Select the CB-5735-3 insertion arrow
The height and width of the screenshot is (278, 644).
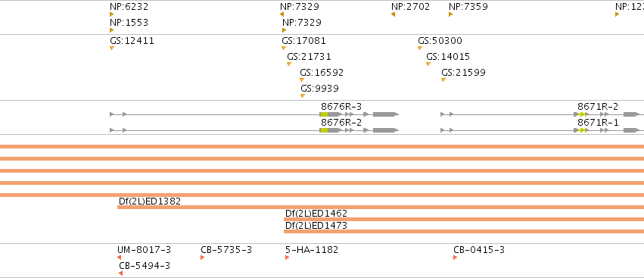coord(203,258)
